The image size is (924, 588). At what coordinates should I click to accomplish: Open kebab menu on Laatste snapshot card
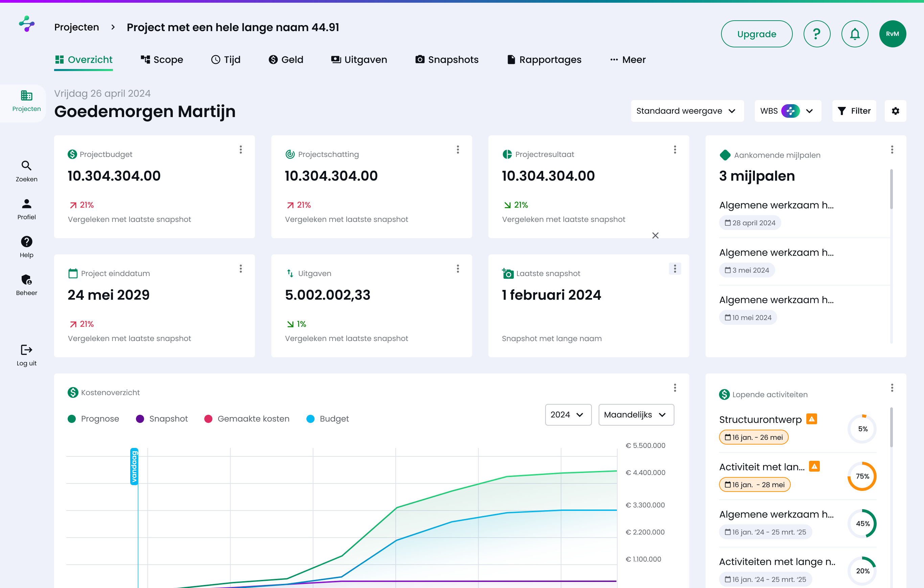(x=675, y=269)
